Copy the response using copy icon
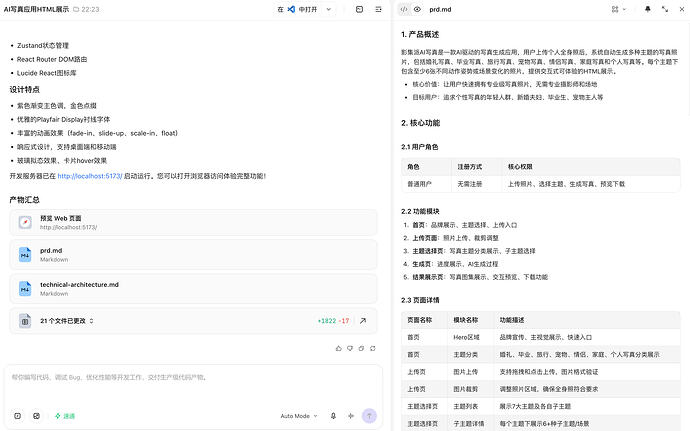Image resolution: width=690 pixels, height=431 pixels. tap(361, 348)
